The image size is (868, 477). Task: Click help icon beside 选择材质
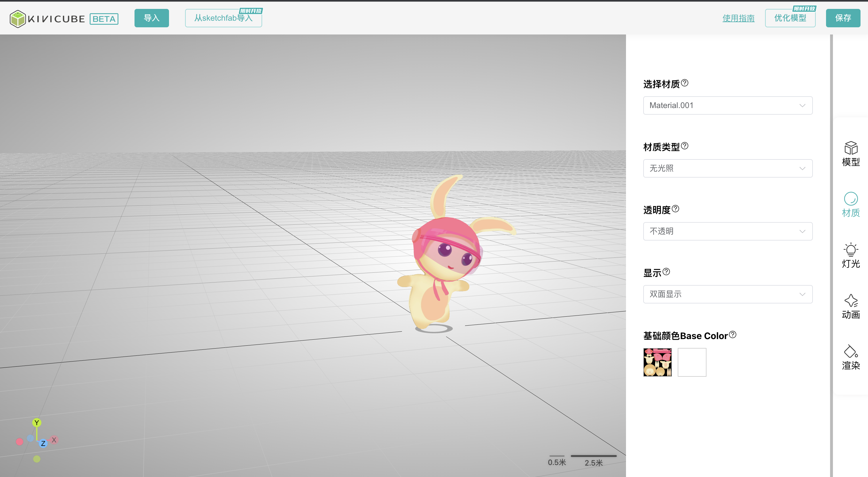pos(684,83)
